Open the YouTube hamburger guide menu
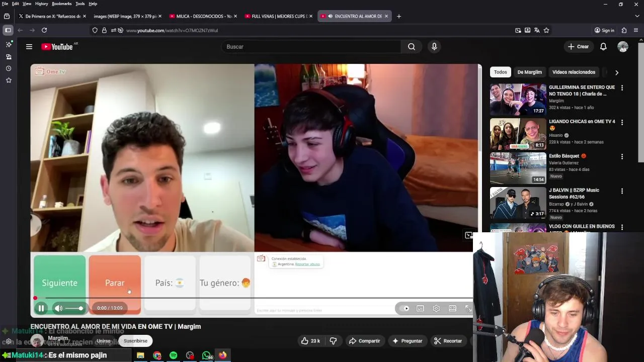The height and width of the screenshot is (362, 644). point(29,47)
